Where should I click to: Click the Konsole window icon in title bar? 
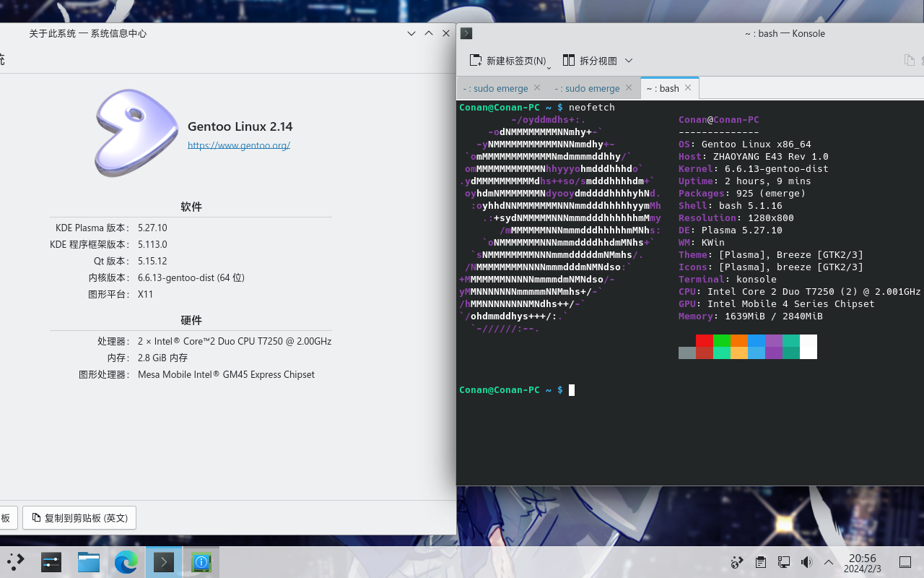click(x=466, y=33)
